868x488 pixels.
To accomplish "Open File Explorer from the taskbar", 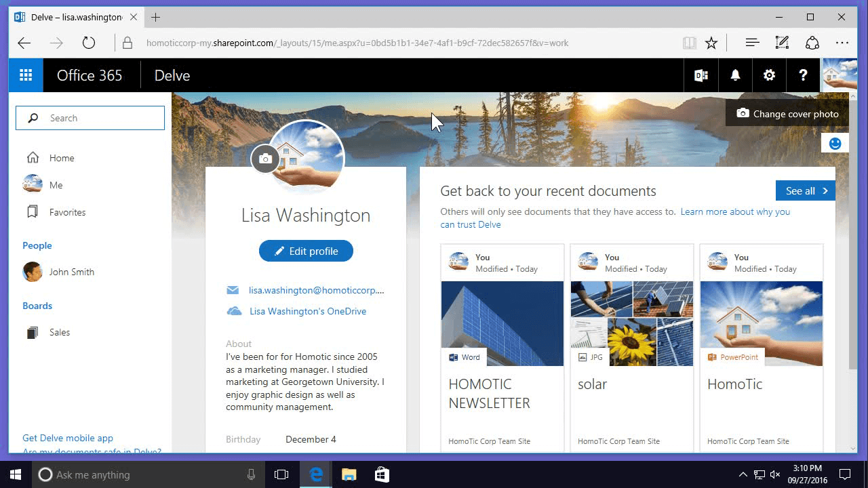I will [349, 474].
